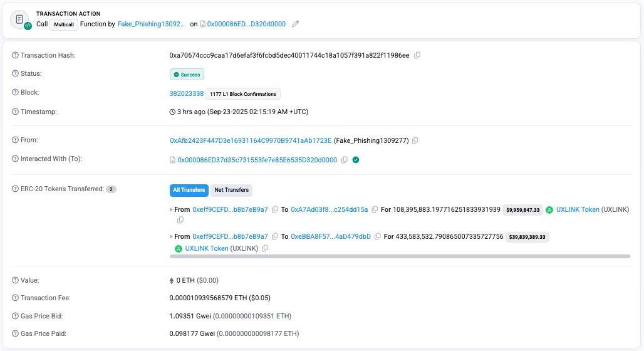644x351 pixels.
Task: Click the contract file icon before 0x000086ED37d35c address
Action: pyautogui.click(x=172, y=160)
